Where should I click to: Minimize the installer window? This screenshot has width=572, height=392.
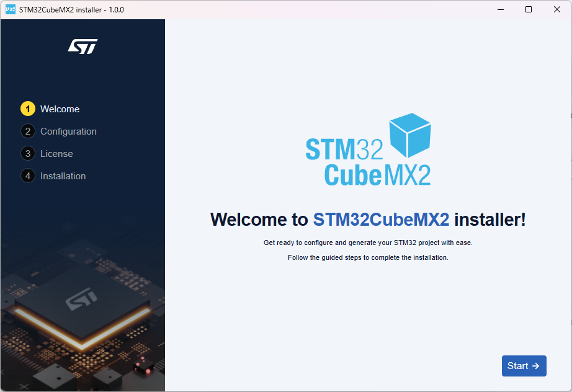click(x=500, y=9)
